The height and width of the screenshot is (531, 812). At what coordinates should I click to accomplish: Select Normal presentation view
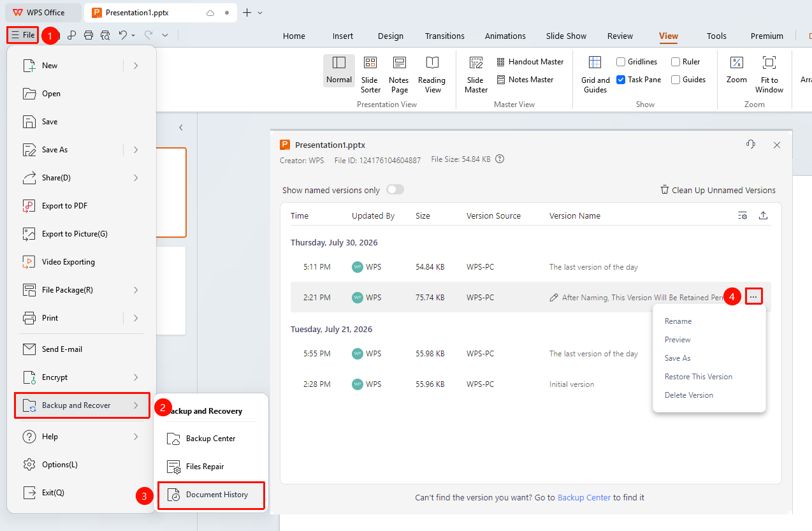coord(339,70)
